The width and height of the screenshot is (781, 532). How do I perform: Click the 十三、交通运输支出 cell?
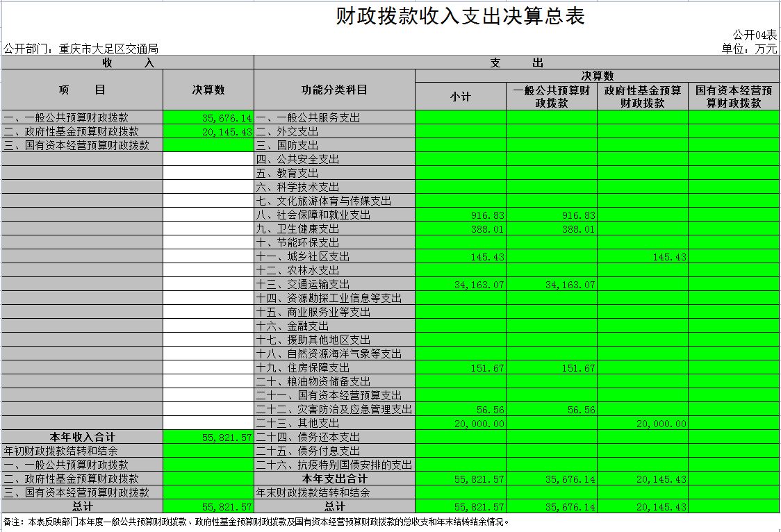(x=334, y=285)
